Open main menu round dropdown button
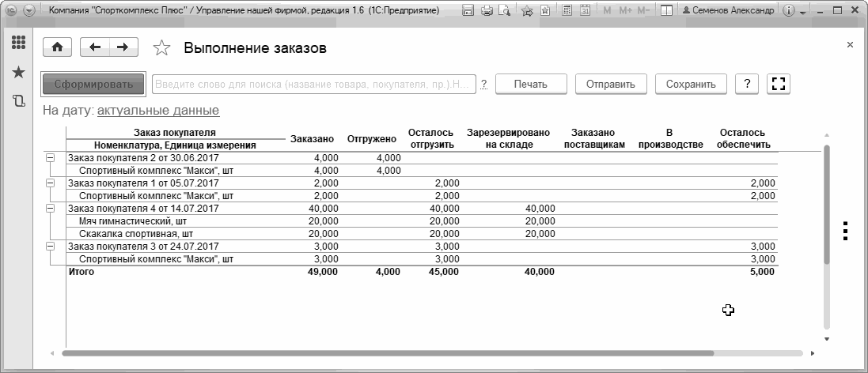The height and width of the screenshot is (373, 868). [28, 10]
